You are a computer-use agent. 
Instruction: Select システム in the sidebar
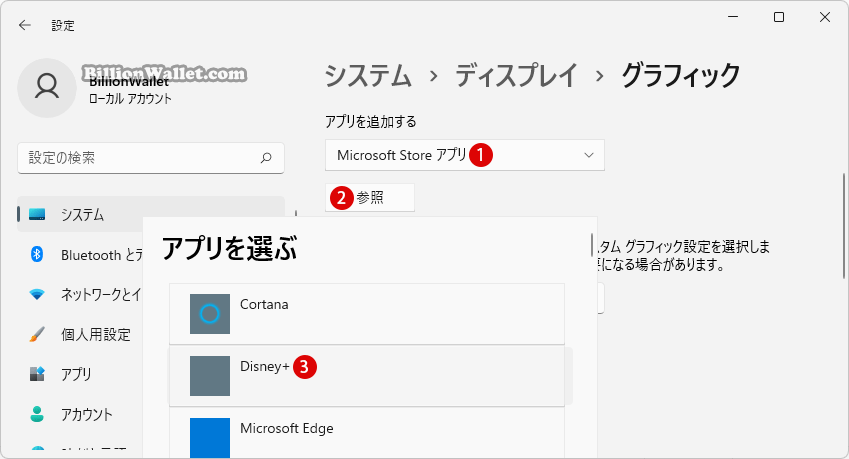[151, 214]
